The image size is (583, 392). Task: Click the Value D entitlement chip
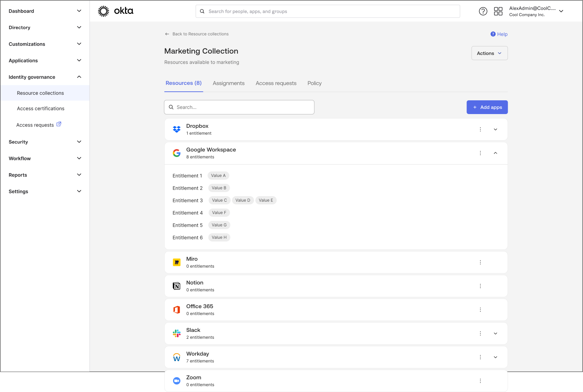click(243, 200)
